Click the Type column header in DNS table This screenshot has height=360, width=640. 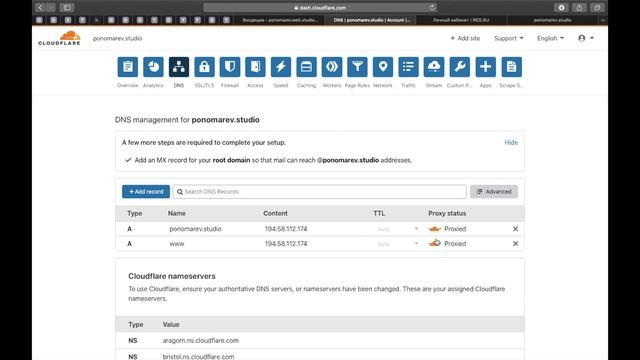tap(135, 213)
